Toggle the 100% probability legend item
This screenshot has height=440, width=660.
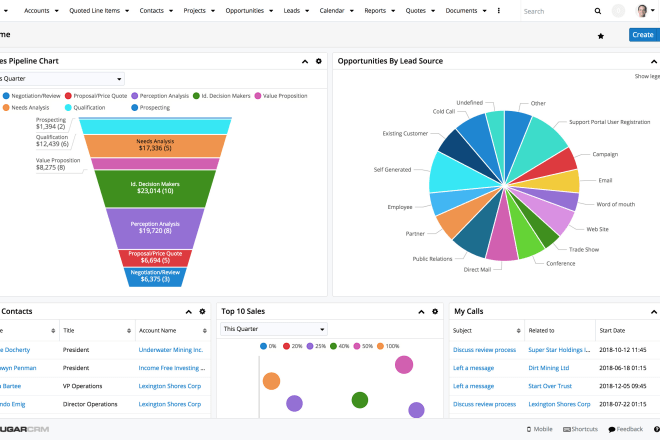(388, 346)
